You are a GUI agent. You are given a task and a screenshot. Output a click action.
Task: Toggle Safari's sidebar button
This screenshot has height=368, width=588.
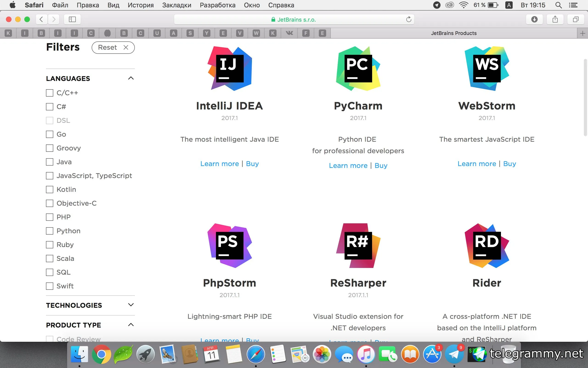(x=72, y=19)
